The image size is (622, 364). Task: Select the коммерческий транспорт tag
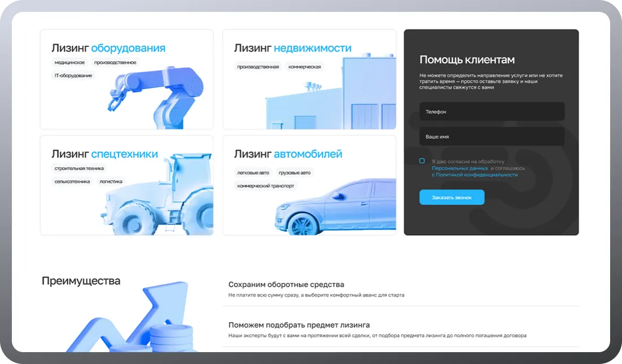pyautogui.click(x=265, y=185)
